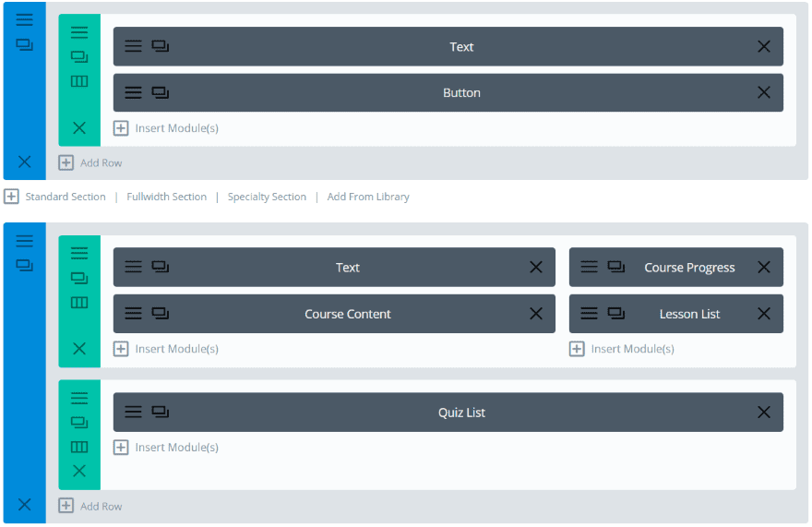This screenshot has width=812, height=527.
Task: Click Insert Module(s) below Lesson List
Action: click(x=623, y=349)
